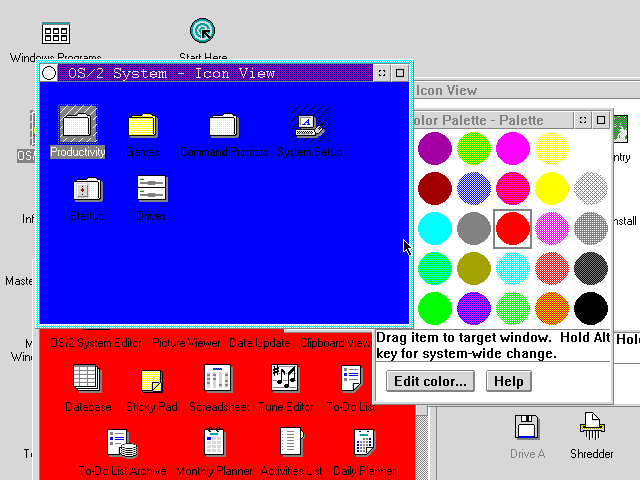
Task: Click the Clipboard Viewer label
Action: (336, 343)
